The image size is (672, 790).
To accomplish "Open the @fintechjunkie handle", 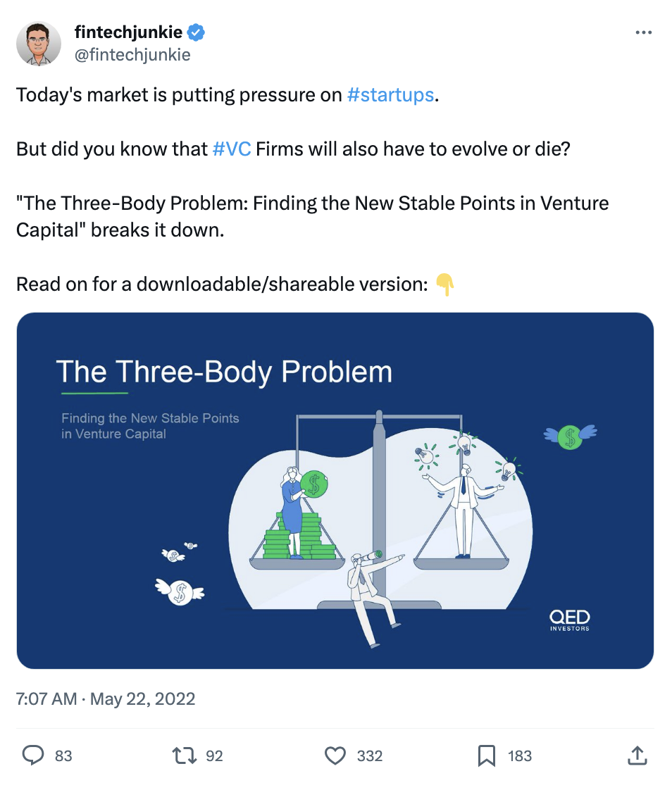I will click(x=132, y=55).
